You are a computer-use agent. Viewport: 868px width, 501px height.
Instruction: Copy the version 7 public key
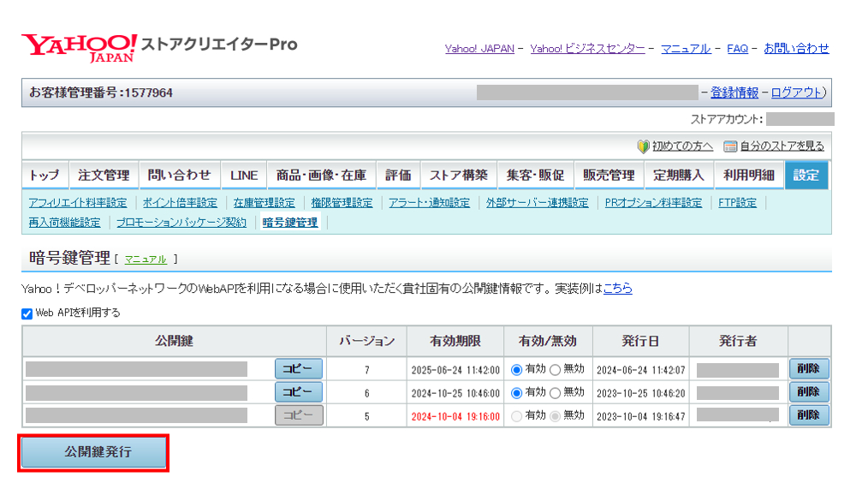coord(299,369)
